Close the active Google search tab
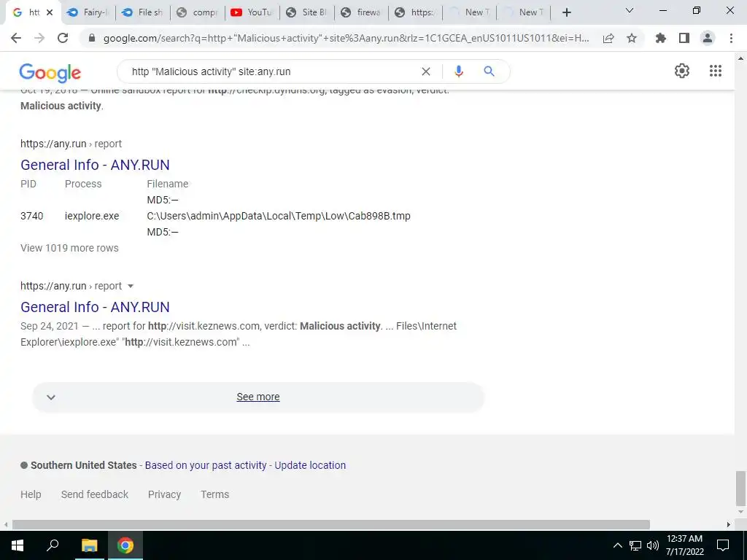 pyautogui.click(x=50, y=12)
